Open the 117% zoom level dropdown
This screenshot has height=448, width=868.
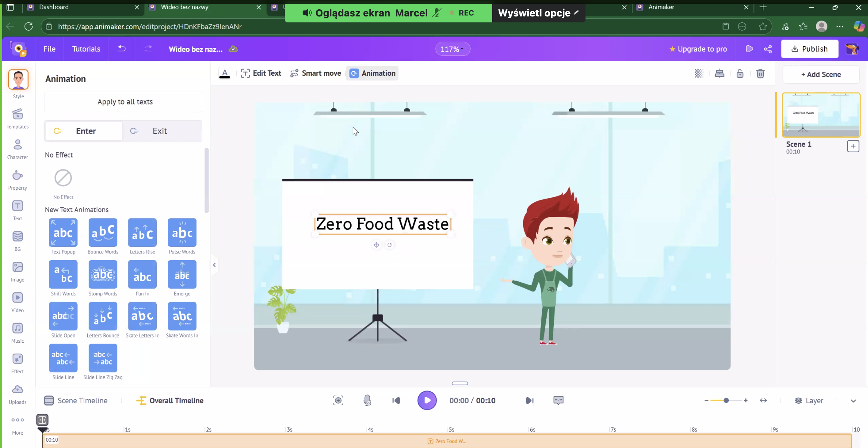tap(452, 49)
